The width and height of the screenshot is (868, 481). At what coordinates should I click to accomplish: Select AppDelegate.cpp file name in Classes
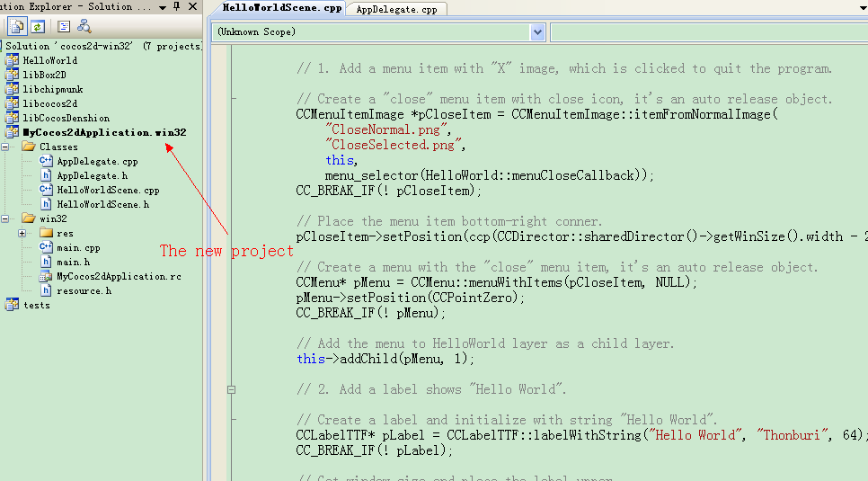click(x=97, y=161)
